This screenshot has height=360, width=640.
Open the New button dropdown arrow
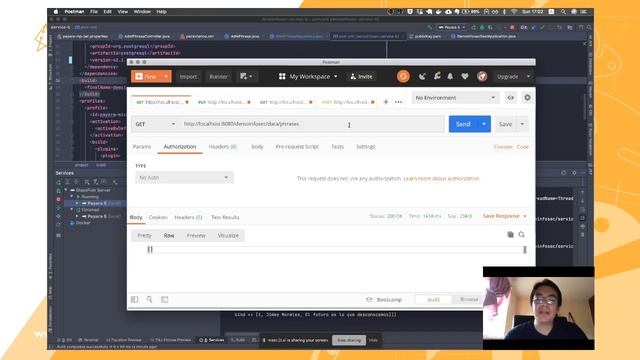click(166, 76)
